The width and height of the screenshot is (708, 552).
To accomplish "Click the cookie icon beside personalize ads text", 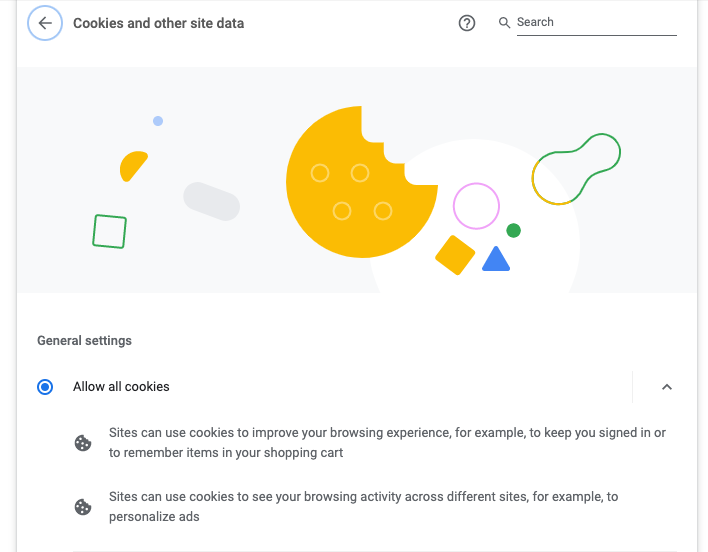I will (x=83, y=507).
